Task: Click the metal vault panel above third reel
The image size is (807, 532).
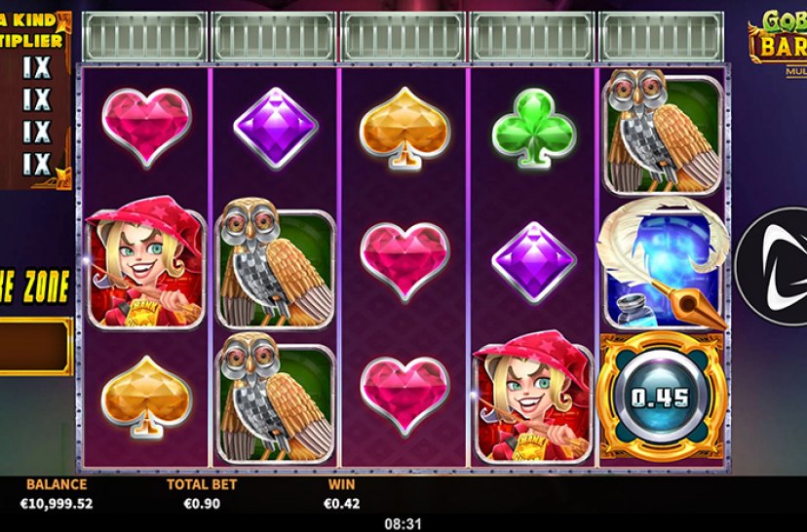Action: click(x=403, y=36)
